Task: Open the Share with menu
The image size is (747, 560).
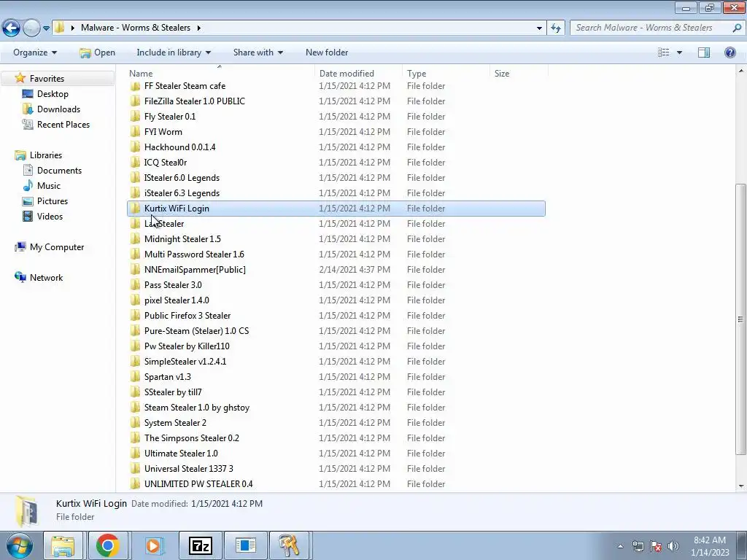Action: pos(258,52)
